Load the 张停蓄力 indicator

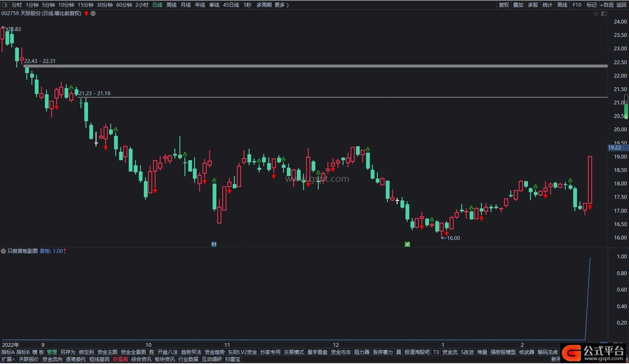pyautogui.click(x=383, y=352)
